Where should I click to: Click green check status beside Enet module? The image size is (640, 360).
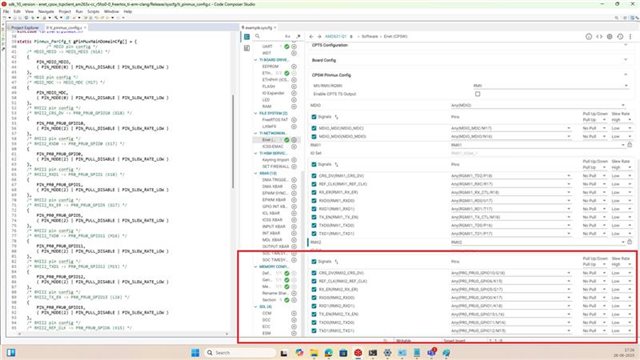pos(287,140)
